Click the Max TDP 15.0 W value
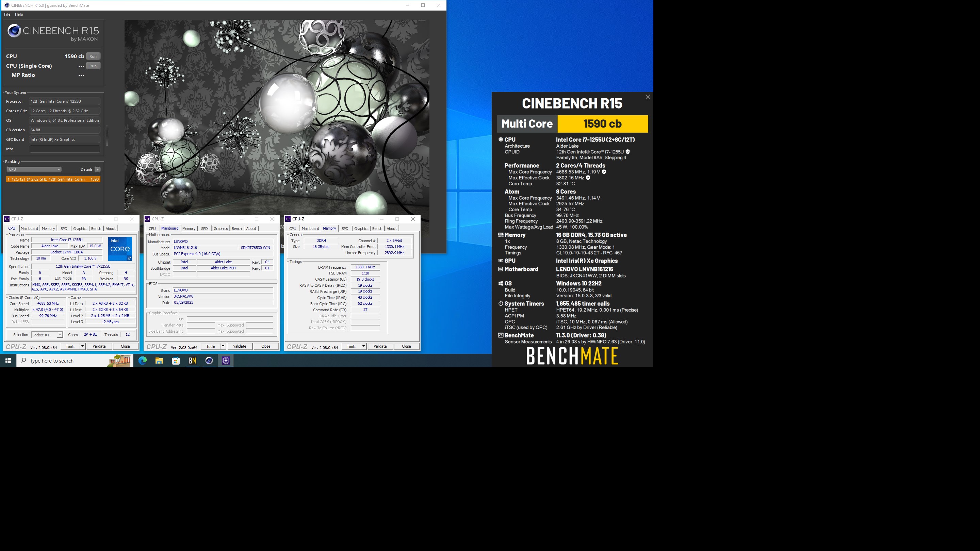980x551 pixels. (95, 246)
